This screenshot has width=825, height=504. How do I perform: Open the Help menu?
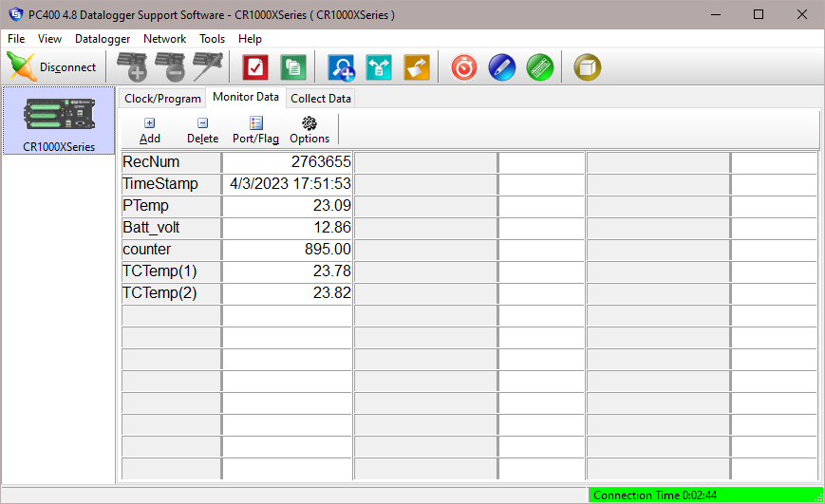point(250,39)
